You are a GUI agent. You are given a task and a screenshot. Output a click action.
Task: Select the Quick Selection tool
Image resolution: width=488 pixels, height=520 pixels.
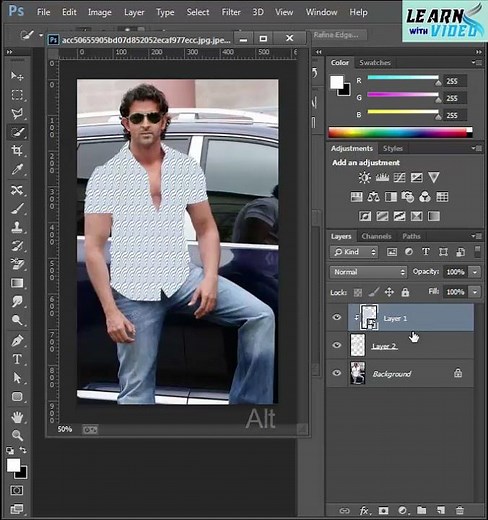pos(17,132)
